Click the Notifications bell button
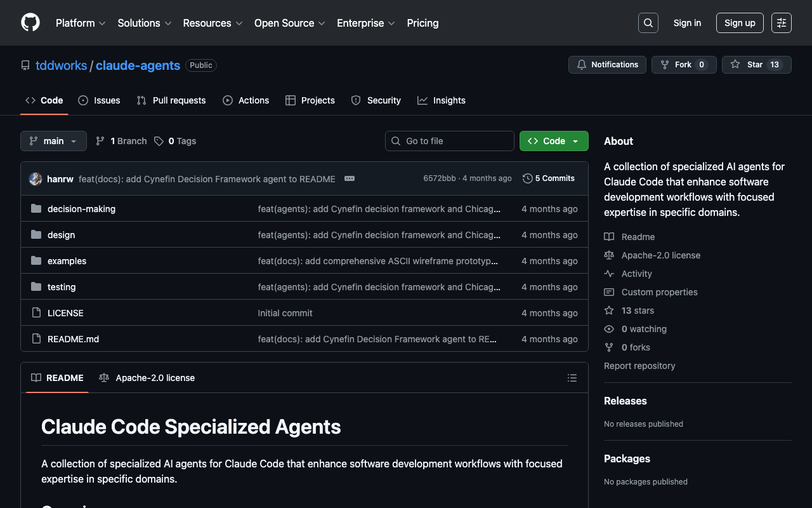The height and width of the screenshot is (508, 812). coord(607,65)
